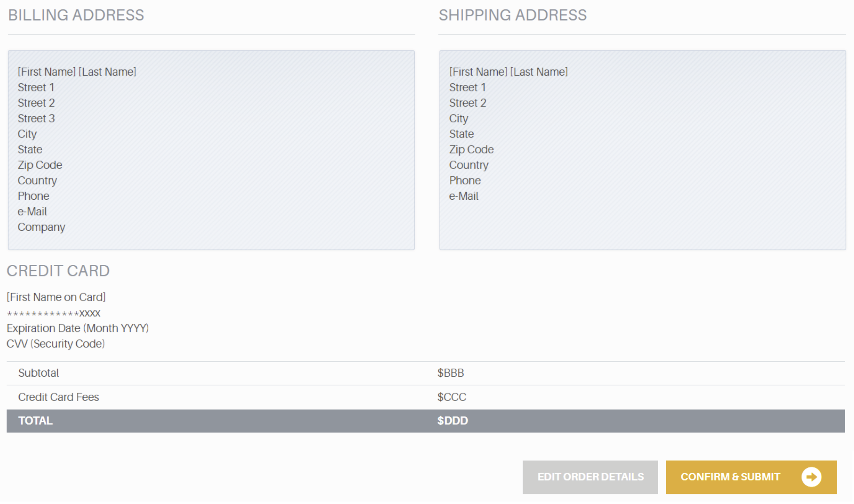Click the Credit Card section heading
854x504 pixels.
58,271
